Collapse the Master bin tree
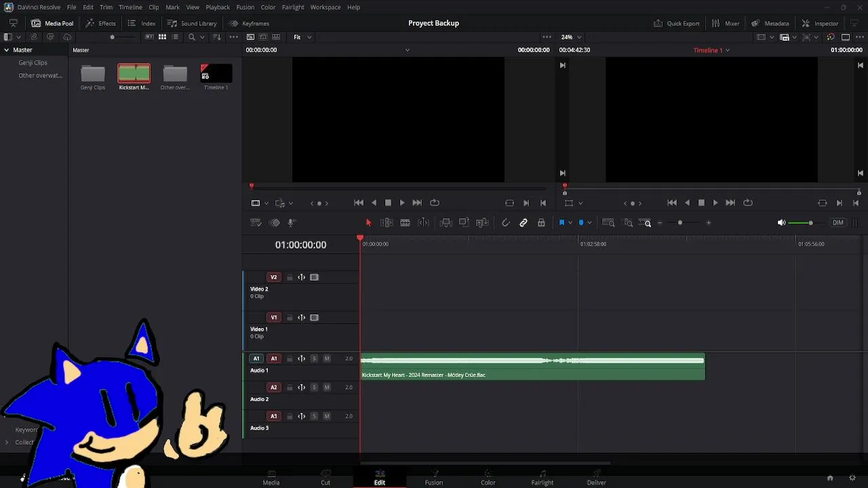 point(7,49)
